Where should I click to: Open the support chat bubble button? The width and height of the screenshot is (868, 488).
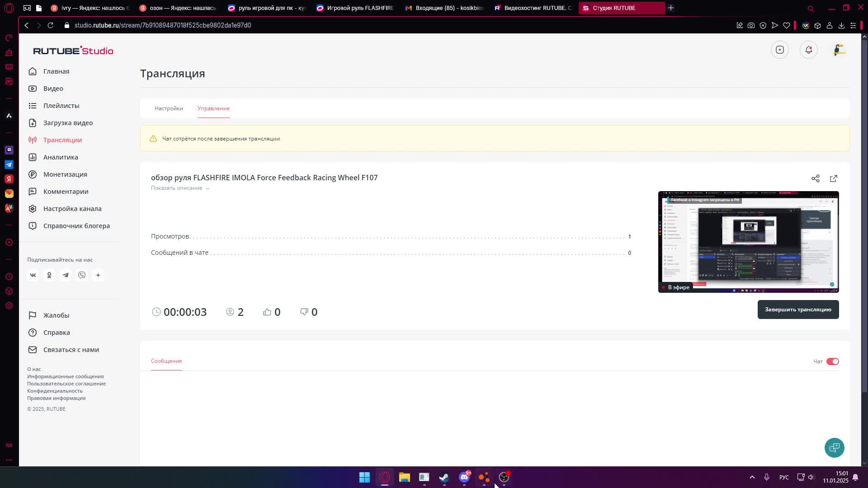[834, 448]
